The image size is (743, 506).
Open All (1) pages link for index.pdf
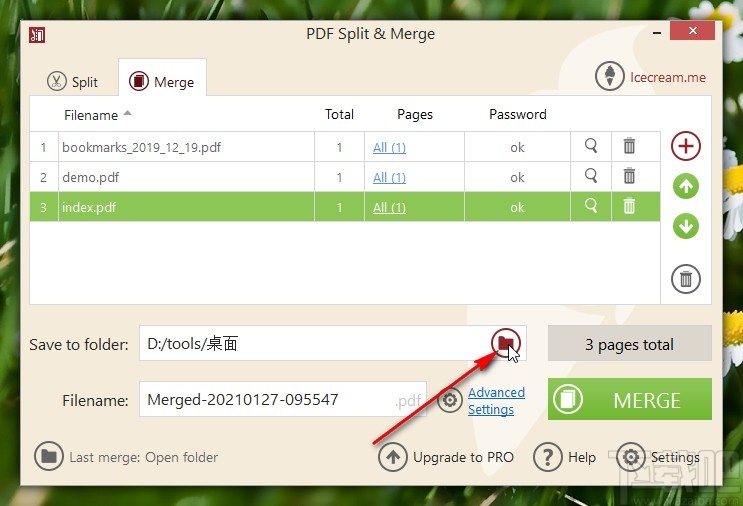[389, 207]
